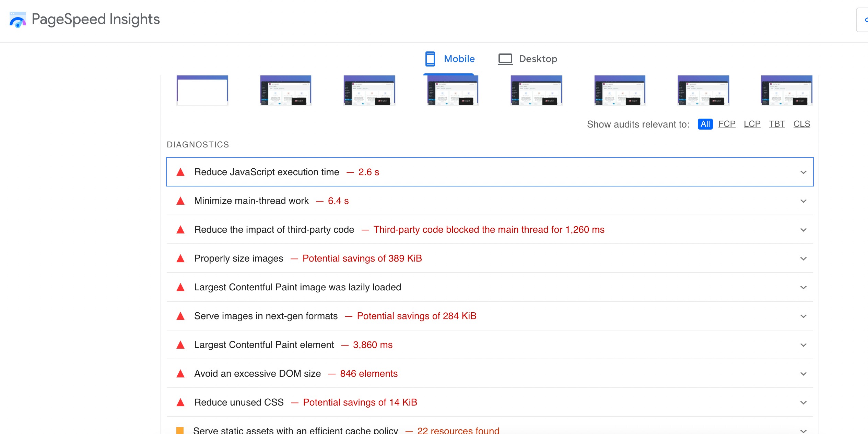
Task: Expand the Reduce unused CSS audit
Action: pos(804,403)
